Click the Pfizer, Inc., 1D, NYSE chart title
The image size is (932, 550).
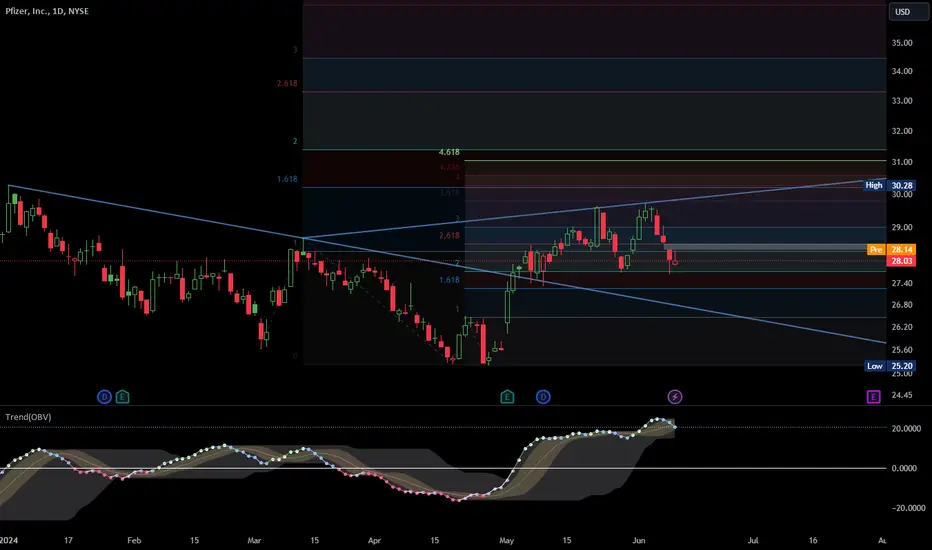47,11
